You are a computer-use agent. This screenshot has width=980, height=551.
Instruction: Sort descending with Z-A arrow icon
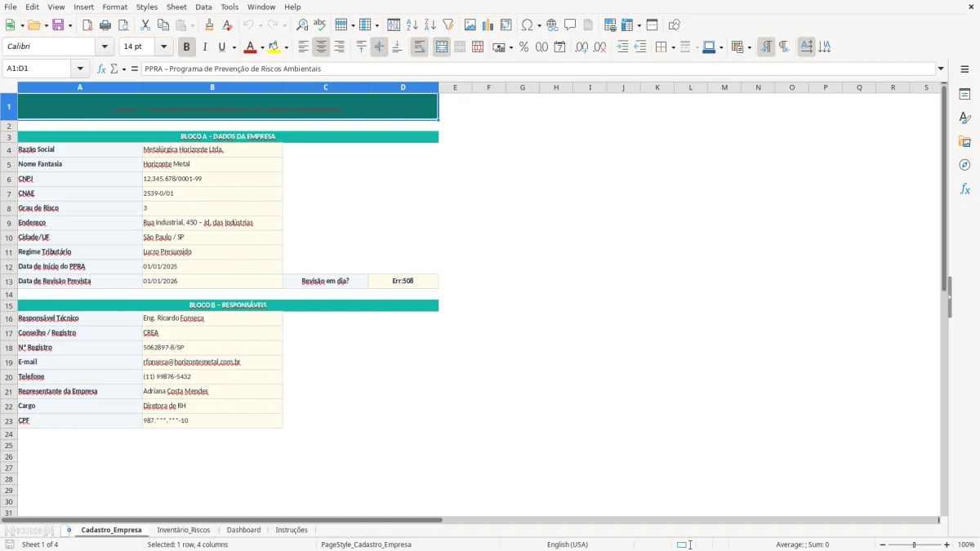430,25
